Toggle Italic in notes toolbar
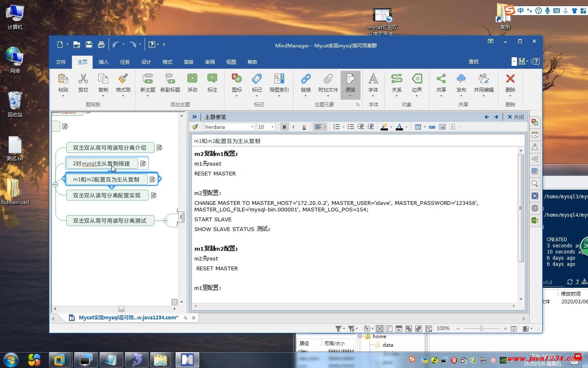Image resolution: width=588 pixels, height=368 pixels. click(x=293, y=127)
